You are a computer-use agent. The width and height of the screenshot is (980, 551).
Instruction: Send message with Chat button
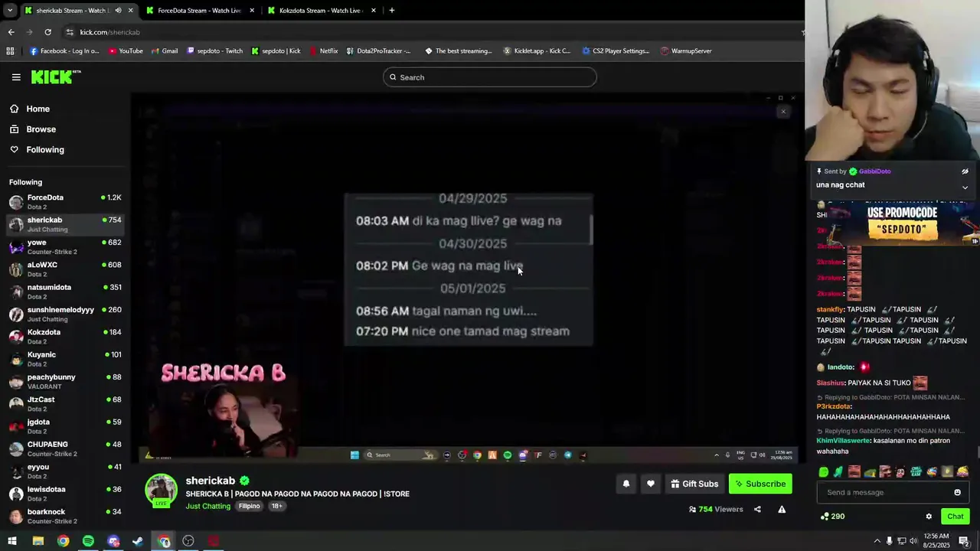(x=955, y=517)
